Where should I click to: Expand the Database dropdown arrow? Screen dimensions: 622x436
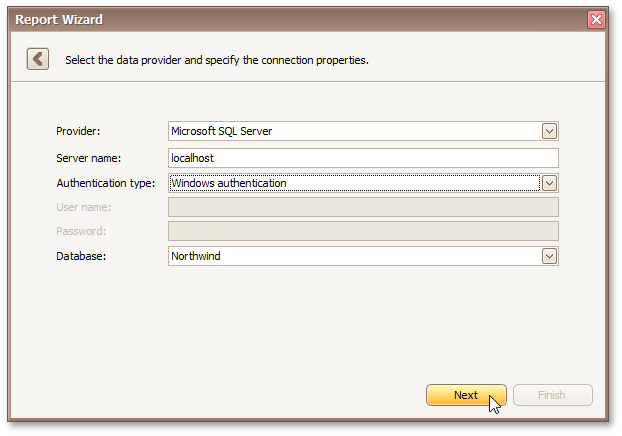pos(548,256)
